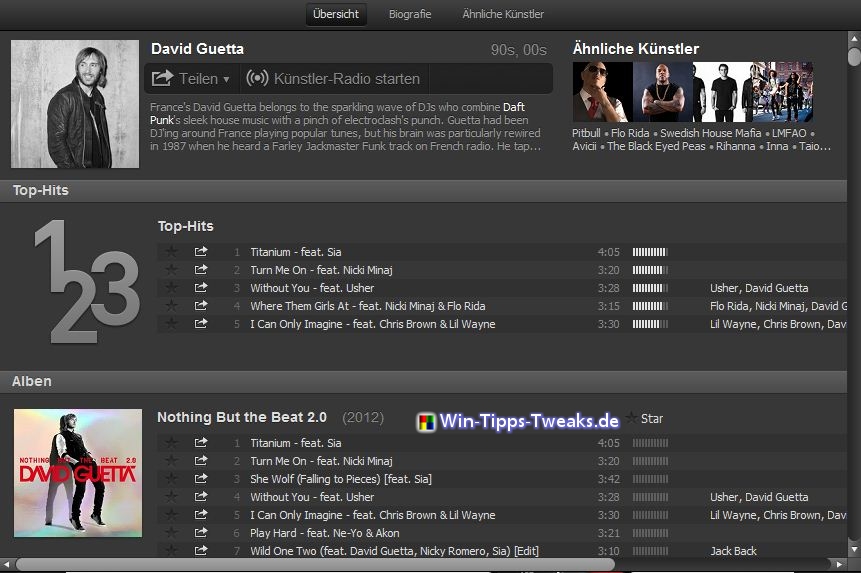Open similar artist Pitbull

[x=586, y=133]
